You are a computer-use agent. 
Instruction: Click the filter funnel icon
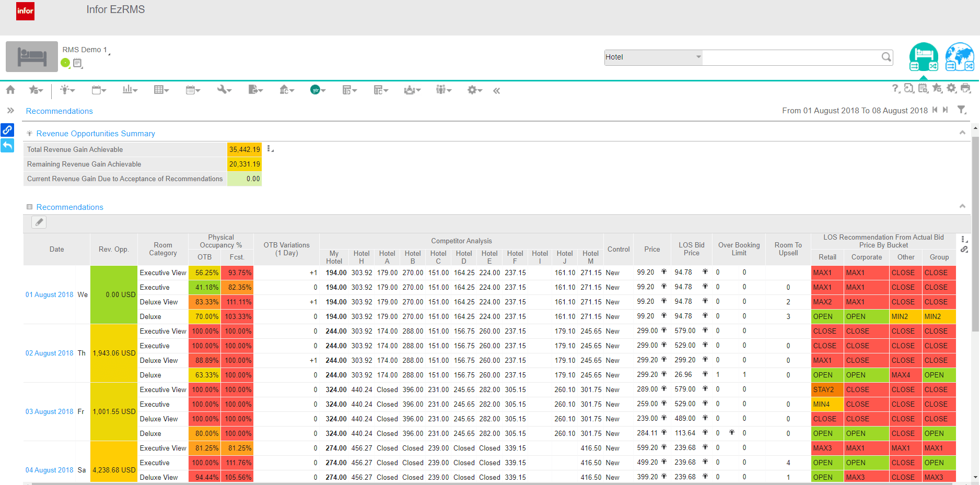[962, 110]
